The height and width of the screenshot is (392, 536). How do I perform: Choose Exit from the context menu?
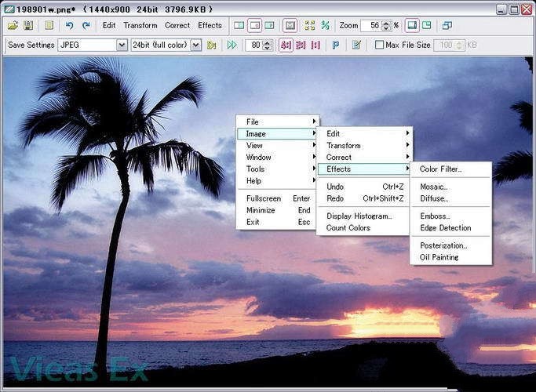pyautogui.click(x=277, y=222)
